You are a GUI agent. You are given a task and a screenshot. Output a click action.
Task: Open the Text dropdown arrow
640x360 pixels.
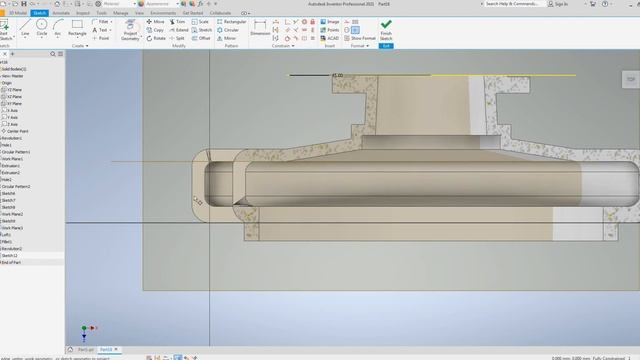110,30
